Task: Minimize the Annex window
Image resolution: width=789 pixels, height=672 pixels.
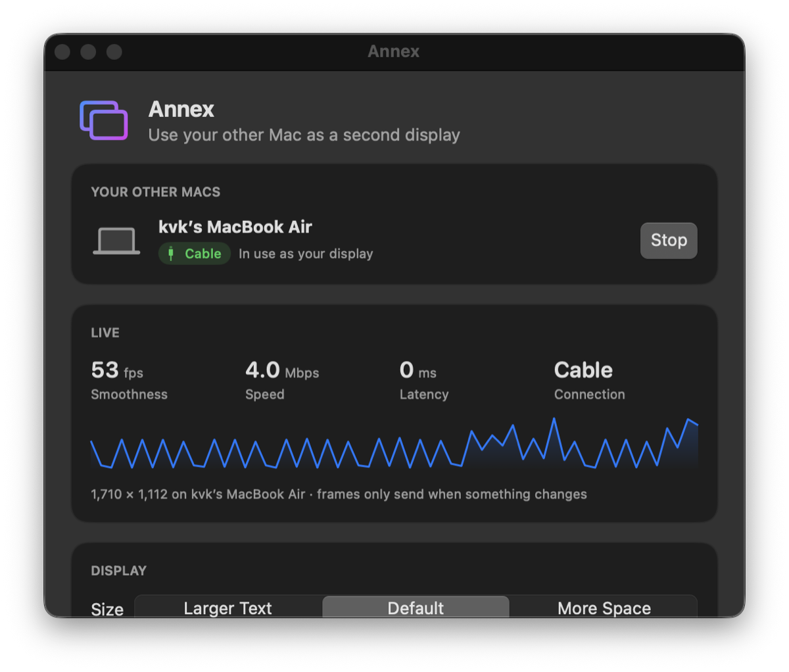Action: point(88,52)
